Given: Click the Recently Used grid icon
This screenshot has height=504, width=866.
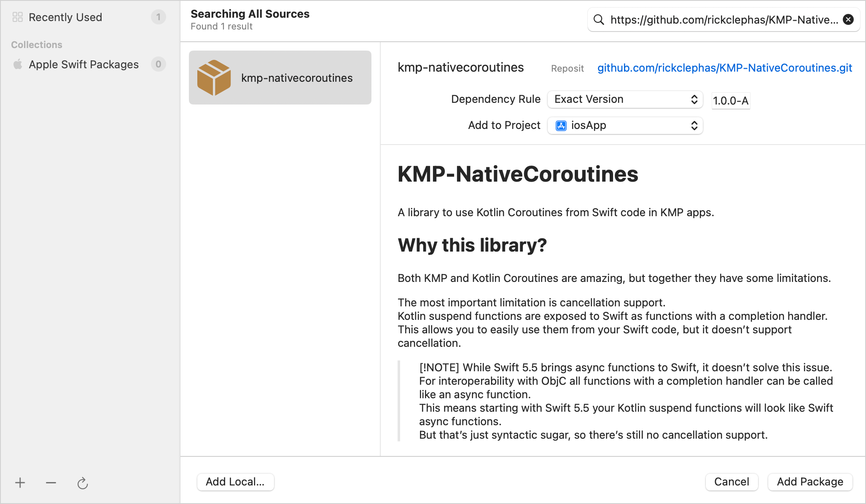Looking at the screenshot, I should point(18,16).
